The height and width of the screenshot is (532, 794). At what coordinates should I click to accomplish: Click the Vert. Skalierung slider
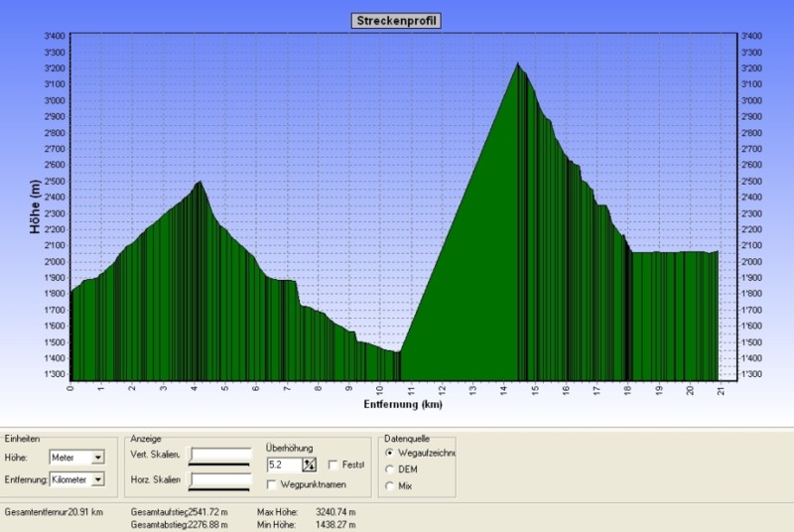220,457
